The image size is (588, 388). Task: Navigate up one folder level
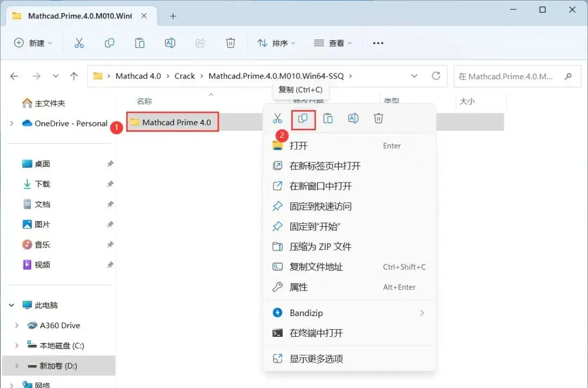tap(74, 76)
